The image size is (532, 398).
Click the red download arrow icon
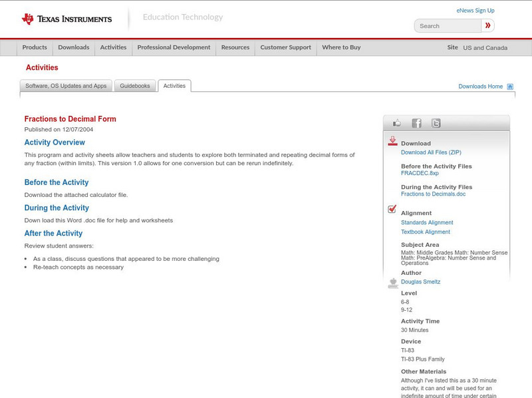tap(392, 141)
